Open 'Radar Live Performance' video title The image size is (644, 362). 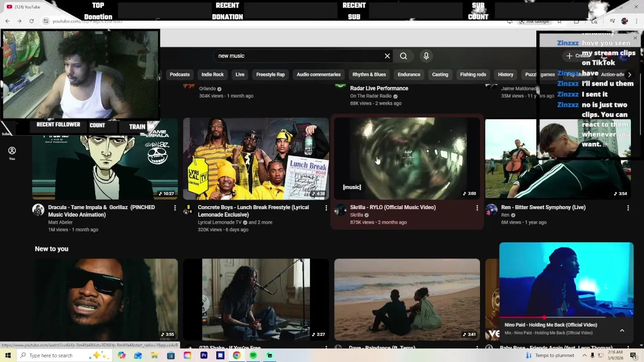(379, 88)
